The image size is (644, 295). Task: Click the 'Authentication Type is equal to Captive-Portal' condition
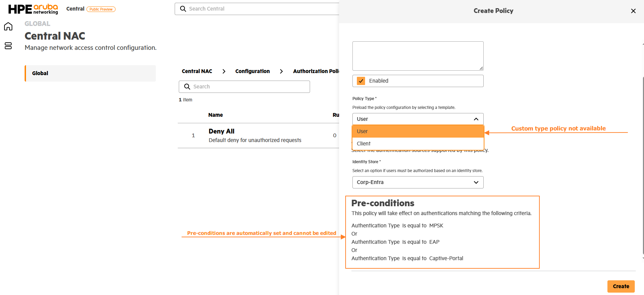pyautogui.click(x=407, y=258)
